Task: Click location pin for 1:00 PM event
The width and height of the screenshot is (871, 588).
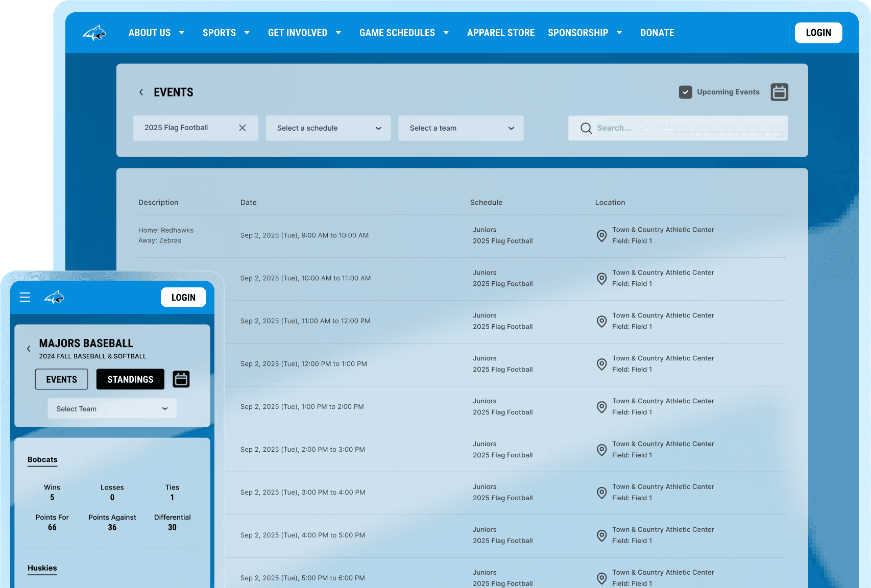Action: click(602, 407)
